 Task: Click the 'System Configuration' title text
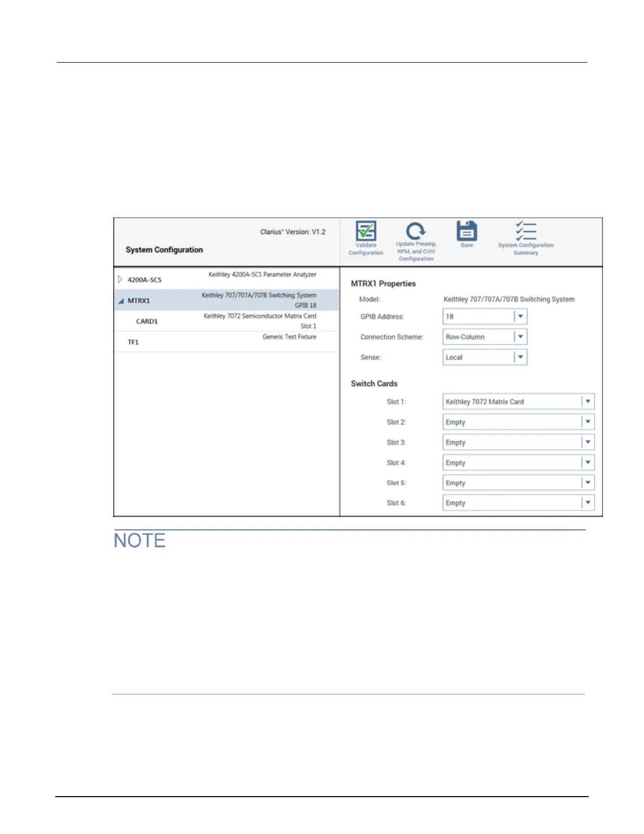coord(164,250)
